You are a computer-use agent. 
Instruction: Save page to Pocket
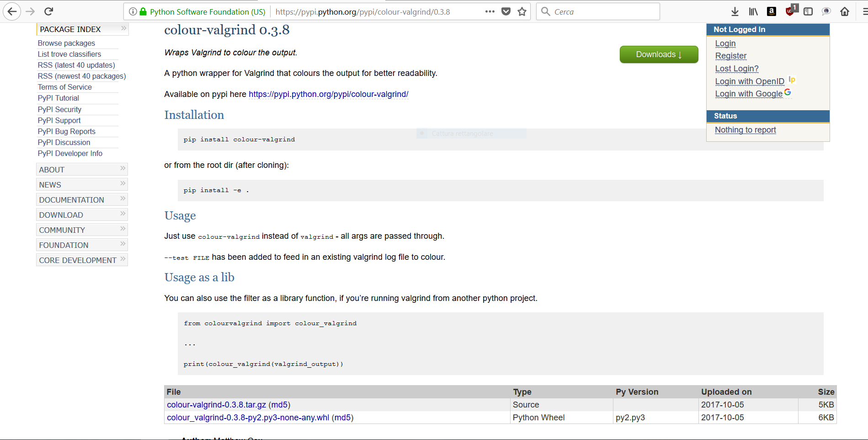[x=506, y=11]
